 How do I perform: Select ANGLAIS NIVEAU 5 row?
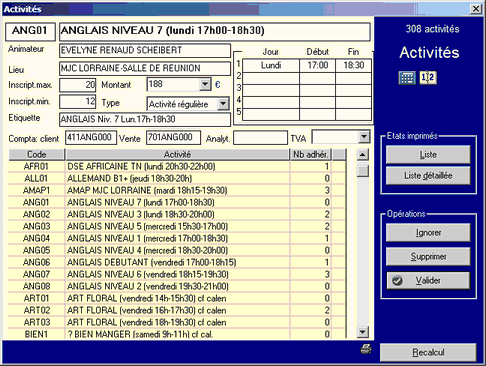(177, 226)
